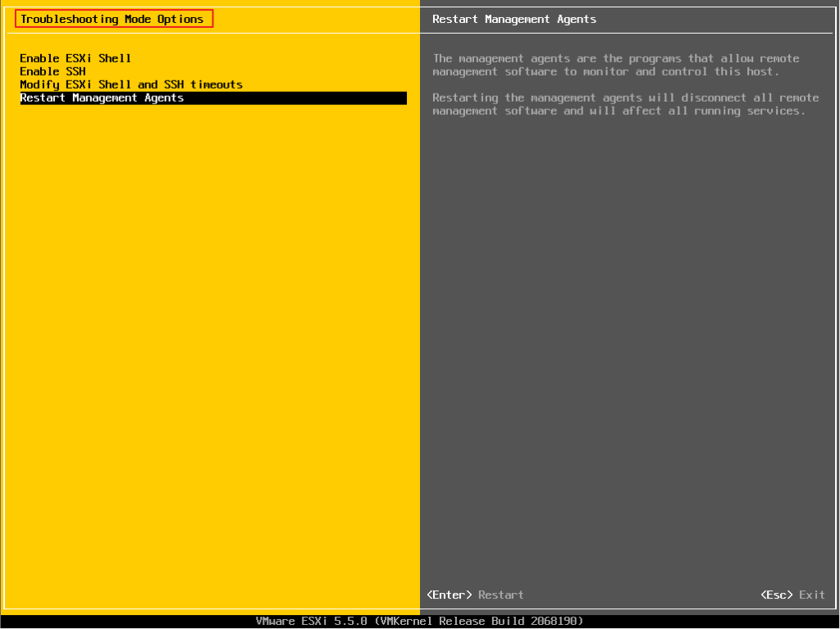Click the Restart Management Agents panel title
The image size is (840, 629).
pyautogui.click(x=514, y=20)
